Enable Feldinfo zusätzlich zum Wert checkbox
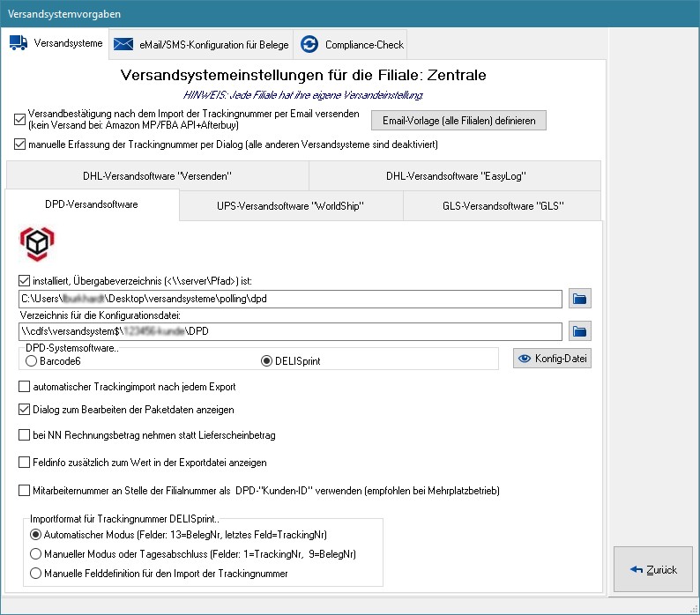 coord(24,463)
